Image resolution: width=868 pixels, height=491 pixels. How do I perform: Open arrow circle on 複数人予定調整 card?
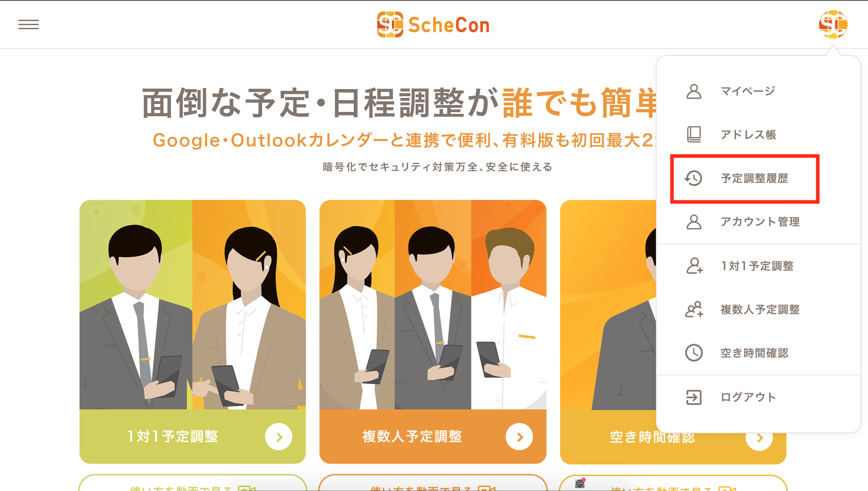pos(519,437)
